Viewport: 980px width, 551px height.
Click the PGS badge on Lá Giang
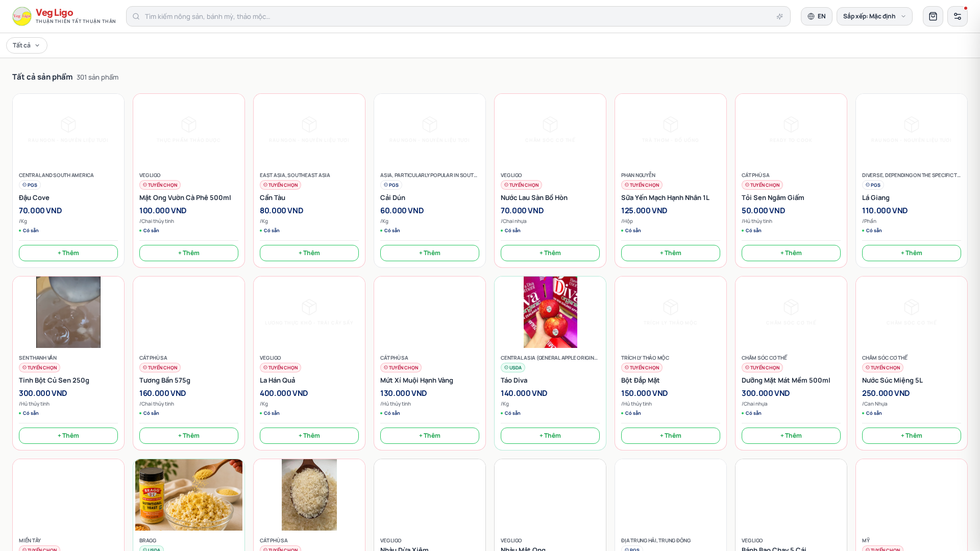(873, 185)
